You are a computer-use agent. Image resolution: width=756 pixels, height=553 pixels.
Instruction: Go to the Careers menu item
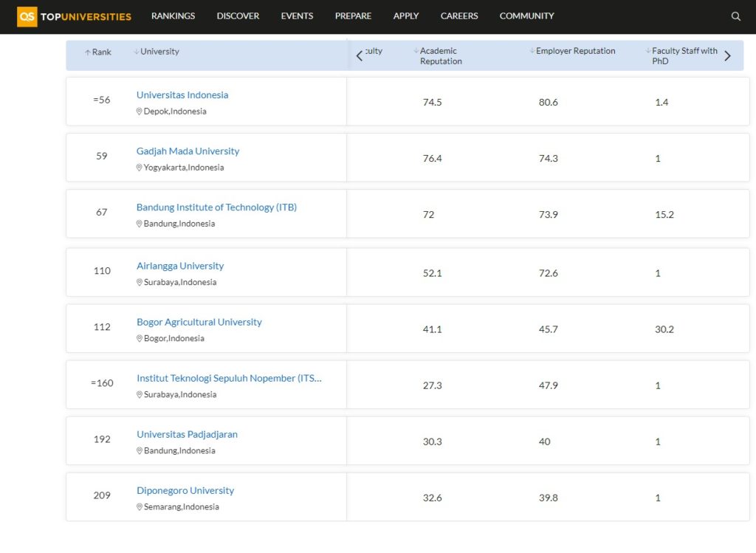(x=459, y=16)
